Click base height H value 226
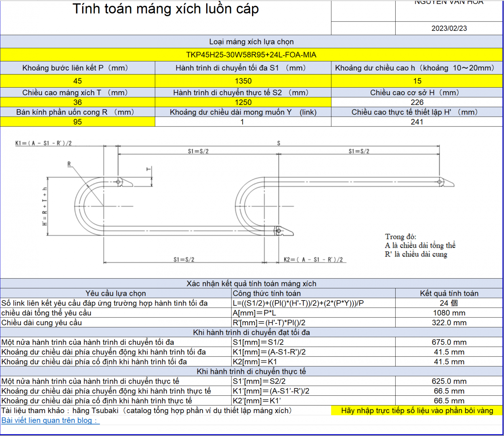 tap(417, 102)
